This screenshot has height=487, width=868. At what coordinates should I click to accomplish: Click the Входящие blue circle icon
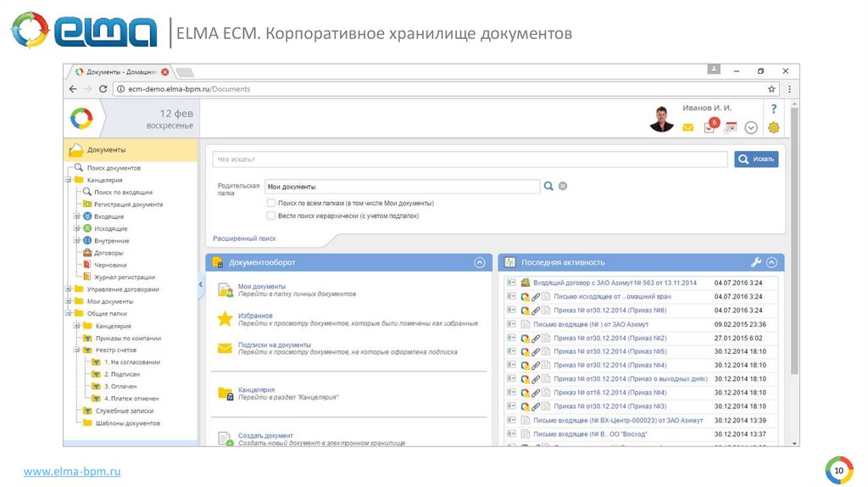pos(87,216)
